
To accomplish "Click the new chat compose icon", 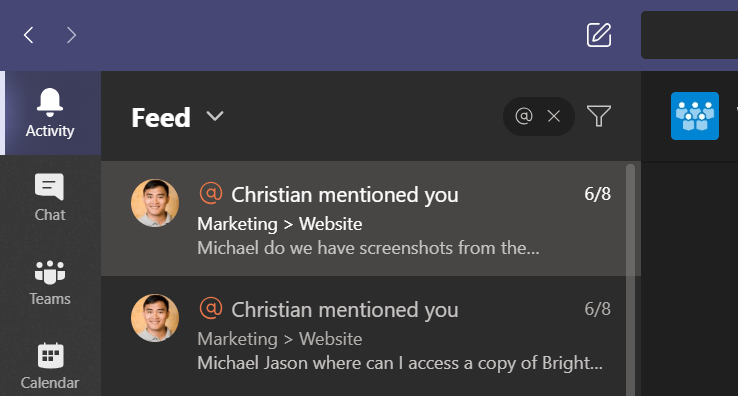I will tap(599, 35).
